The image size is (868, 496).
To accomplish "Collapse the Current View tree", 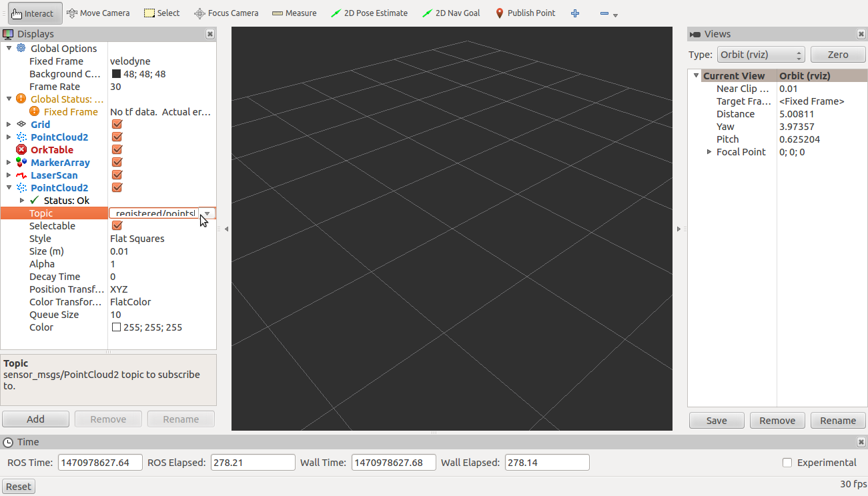I will pos(696,75).
